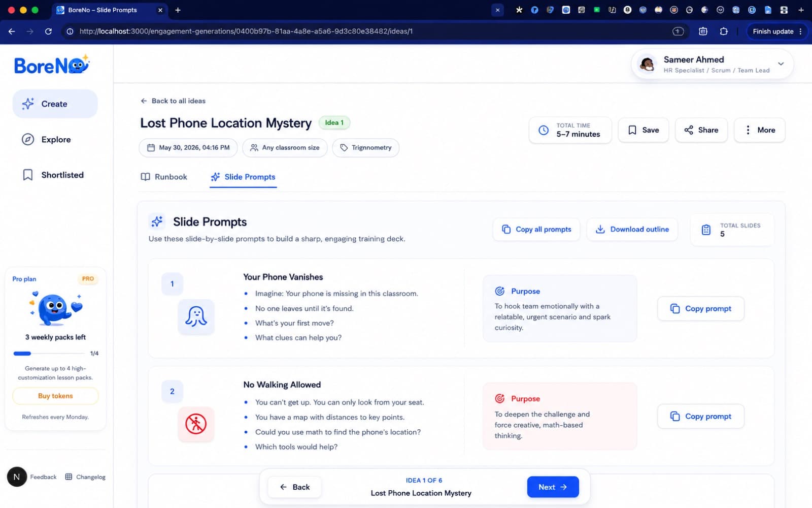Click the Trignnometry tag chip

tap(365, 148)
